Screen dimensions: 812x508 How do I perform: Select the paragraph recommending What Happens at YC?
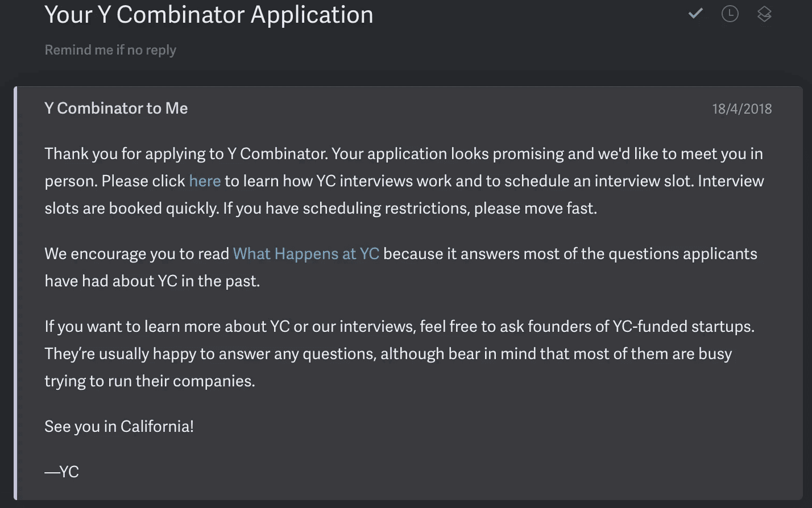[x=398, y=267]
